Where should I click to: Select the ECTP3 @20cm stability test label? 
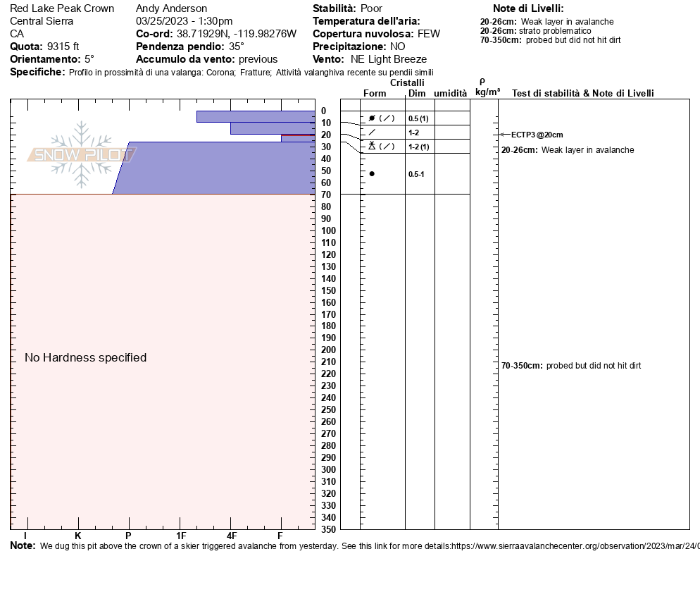(x=537, y=135)
